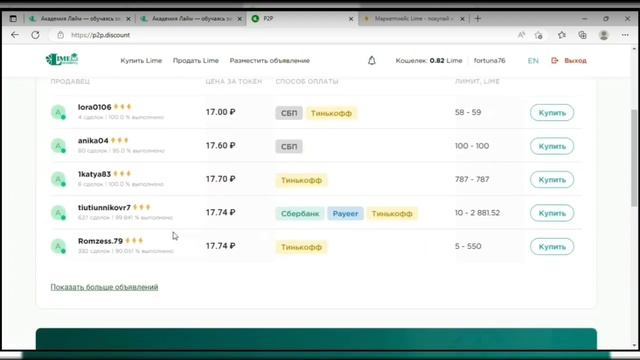This screenshot has width=640, height=360.
Task: Click Купить for anika04 offer
Action: tap(552, 146)
